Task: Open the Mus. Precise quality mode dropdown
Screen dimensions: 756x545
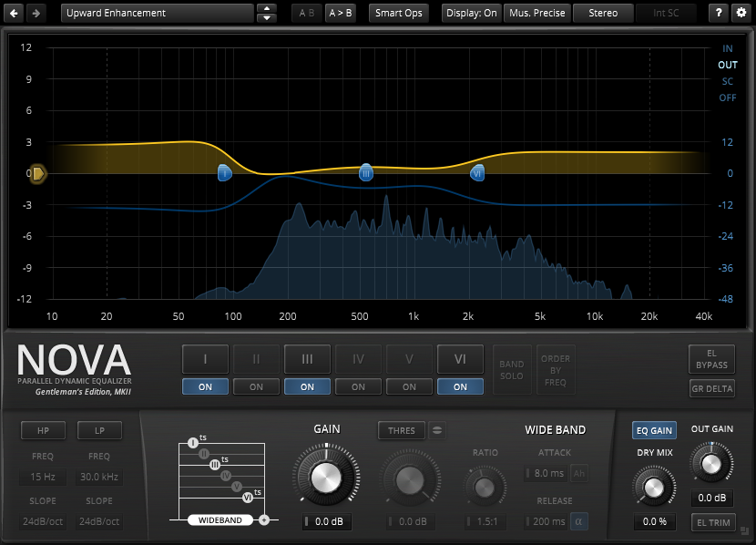Action: [536, 13]
